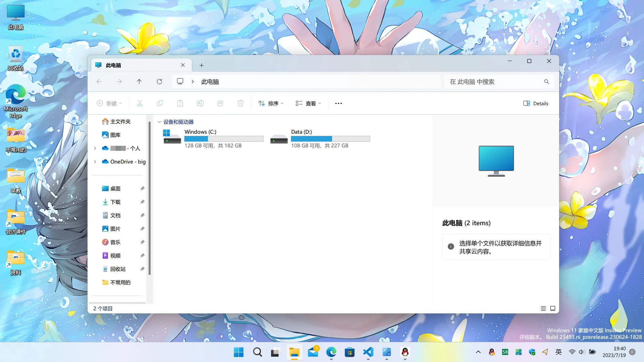Click the Up directory arrow
644x362 pixels.
(x=139, y=81)
